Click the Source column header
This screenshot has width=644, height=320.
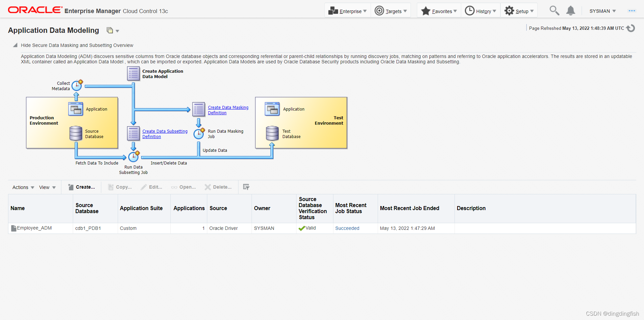click(229, 208)
